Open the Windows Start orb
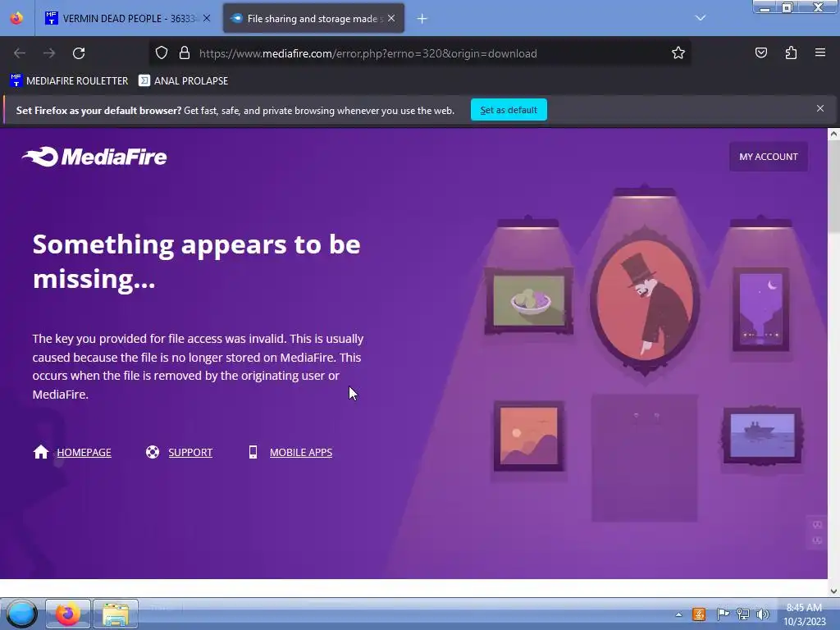Viewport: 840px width, 630px height. point(21,614)
